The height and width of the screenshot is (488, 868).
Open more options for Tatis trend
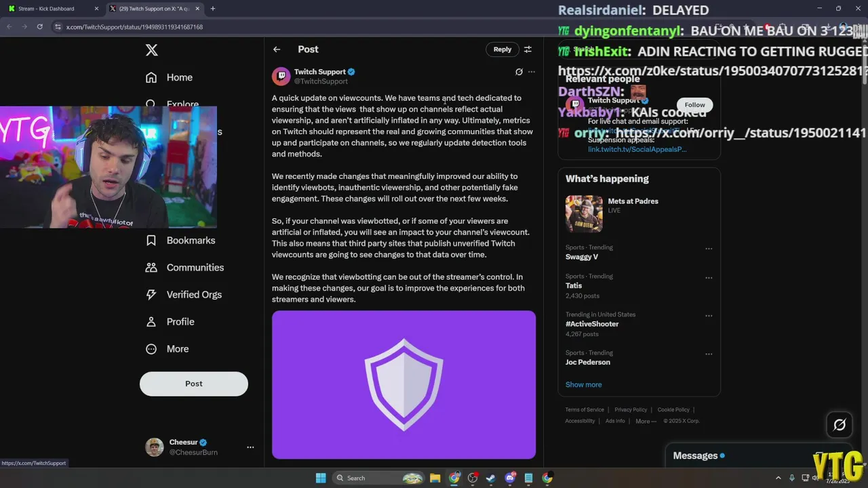709,278
